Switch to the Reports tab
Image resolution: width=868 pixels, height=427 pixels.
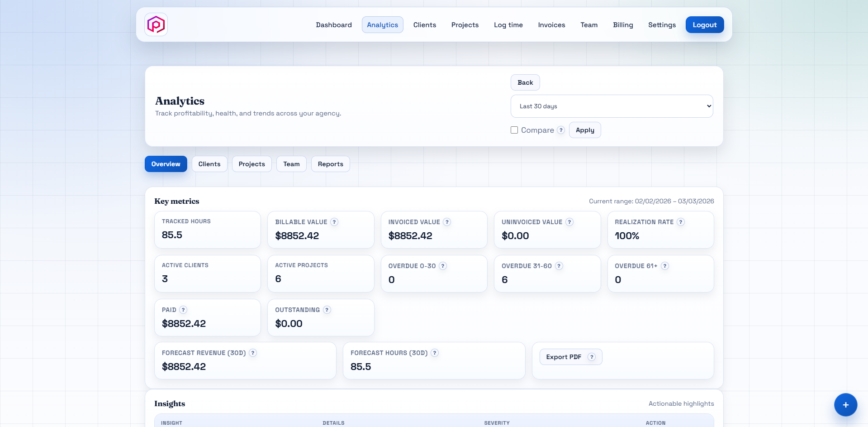click(330, 163)
